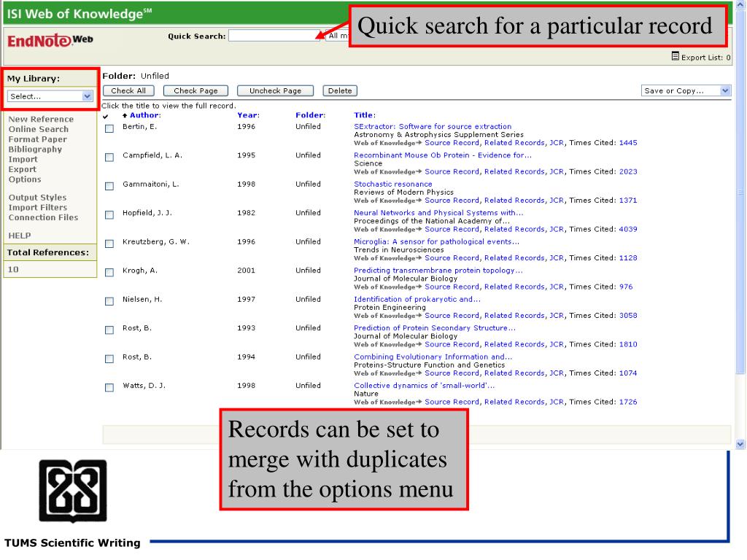Open Related Records for Nielsen entry
Image resolution: width=747 pixels, height=560 pixels.
tap(514, 316)
